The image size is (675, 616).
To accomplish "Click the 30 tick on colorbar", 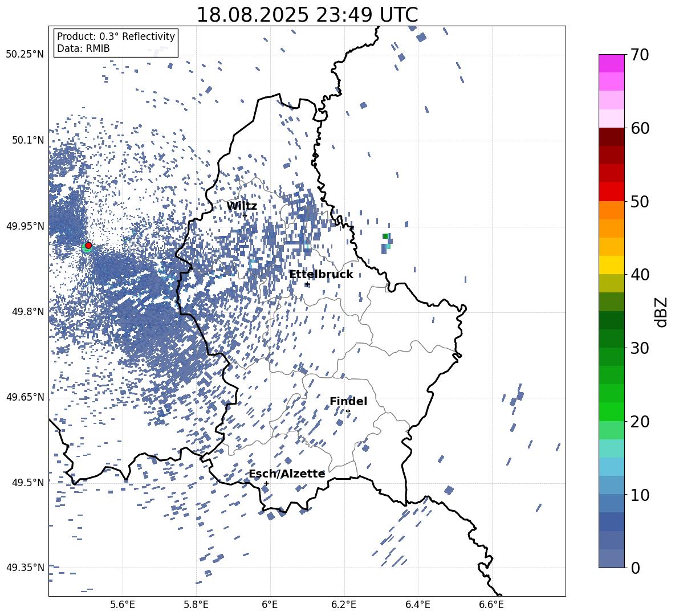I will pyautogui.click(x=639, y=348).
